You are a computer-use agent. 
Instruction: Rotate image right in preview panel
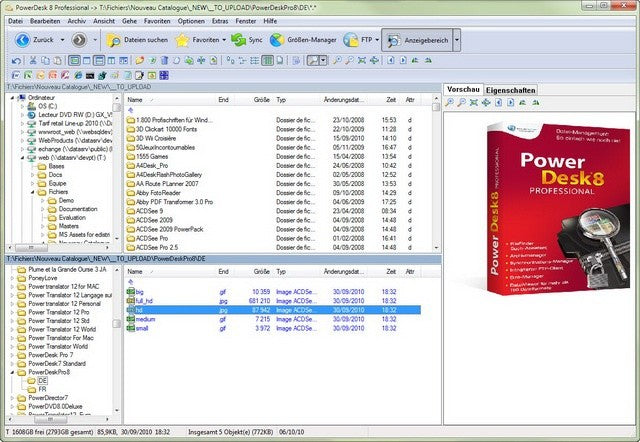click(536, 103)
